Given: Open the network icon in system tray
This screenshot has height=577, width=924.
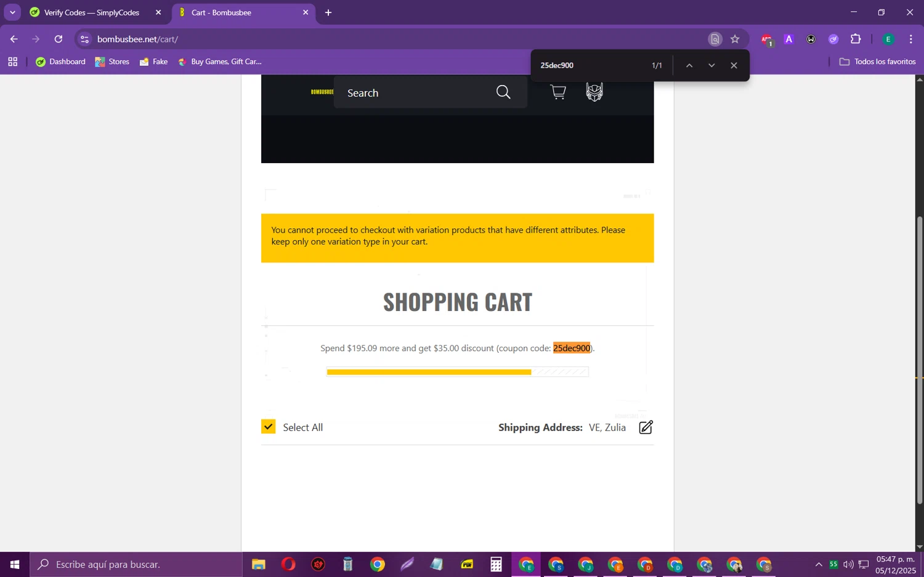Looking at the screenshot, I should (864, 564).
